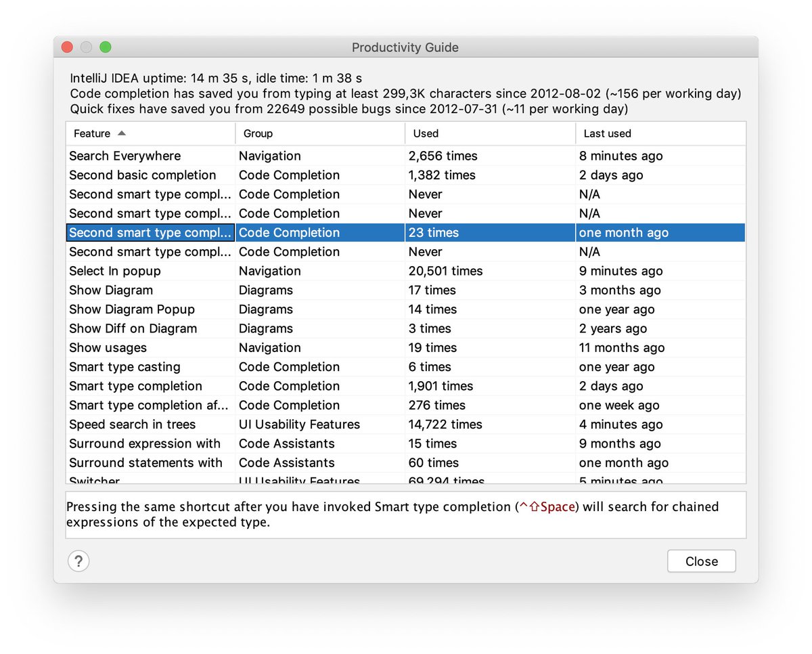
Task: Select the Second basic completion feature
Action: [x=150, y=175]
